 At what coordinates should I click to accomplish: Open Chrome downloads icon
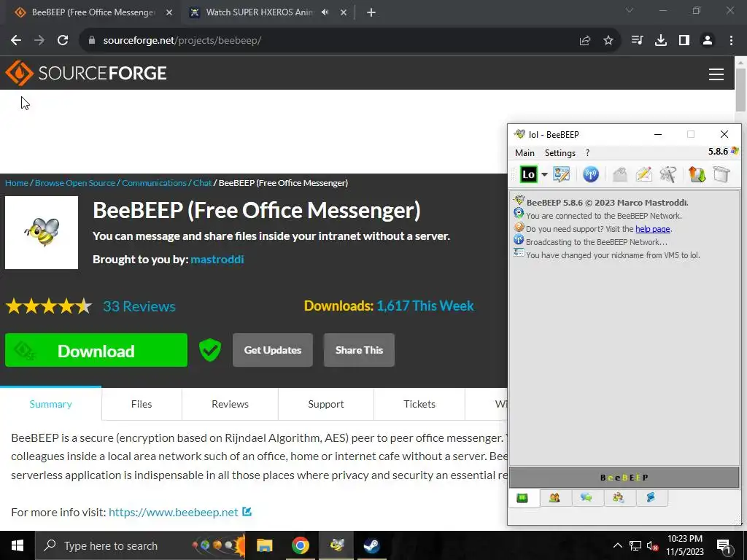coord(661,41)
